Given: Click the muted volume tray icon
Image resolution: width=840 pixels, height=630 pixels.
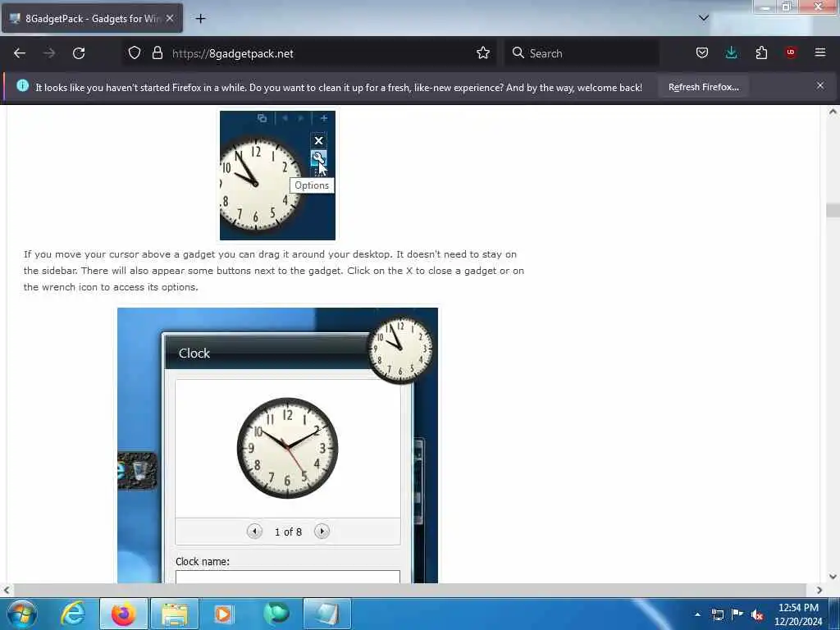Looking at the screenshot, I should coord(757,615).
